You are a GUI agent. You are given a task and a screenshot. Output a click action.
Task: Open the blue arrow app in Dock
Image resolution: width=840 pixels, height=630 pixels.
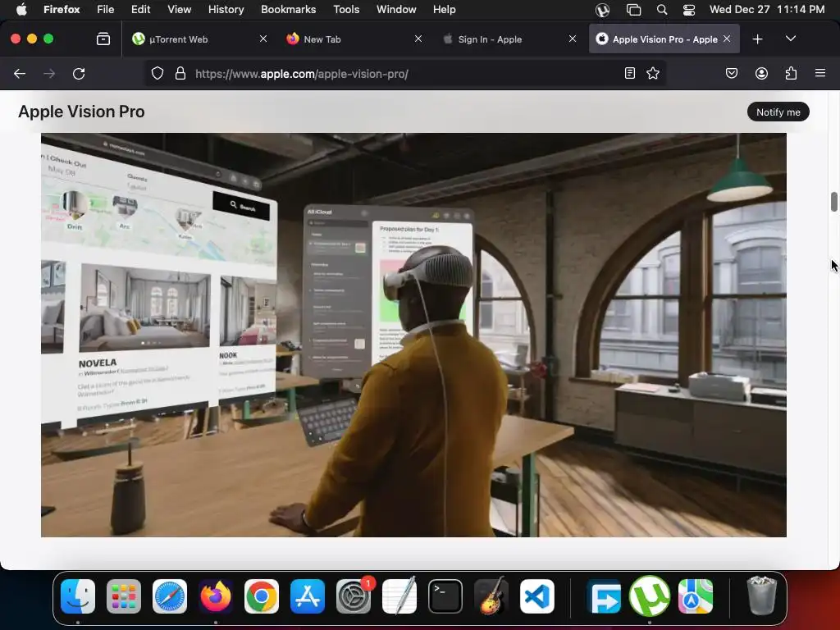click(604, 596)
